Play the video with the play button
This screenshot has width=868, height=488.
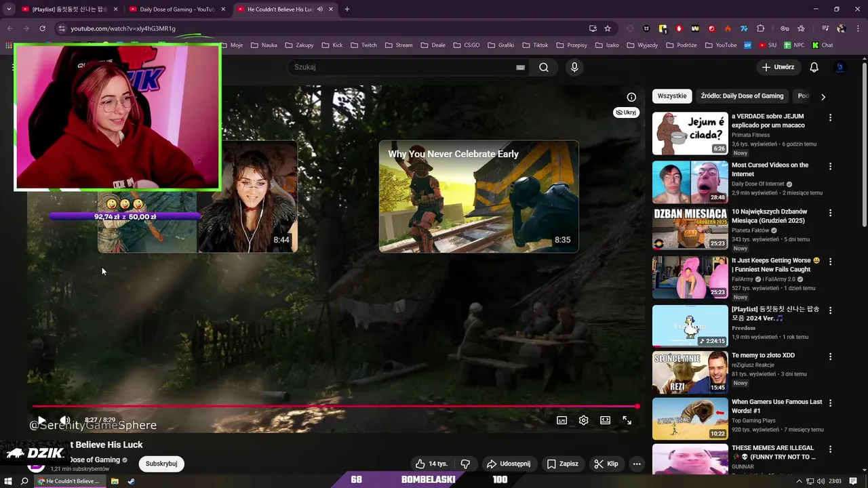pyautogui.click(x=41, y=420)
